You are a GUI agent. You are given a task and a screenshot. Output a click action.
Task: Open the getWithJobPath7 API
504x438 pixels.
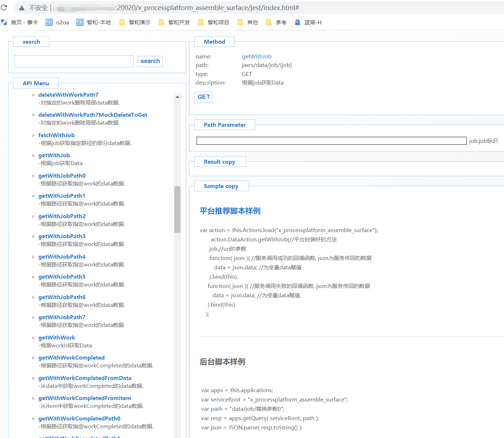pyautogui.click(x=62, y=317)
